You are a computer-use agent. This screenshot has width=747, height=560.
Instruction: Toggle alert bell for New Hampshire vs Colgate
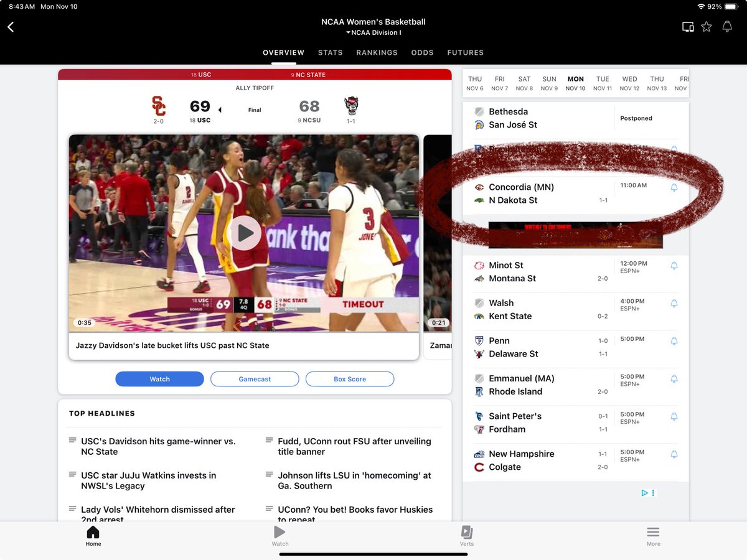(x=674, y=454)
